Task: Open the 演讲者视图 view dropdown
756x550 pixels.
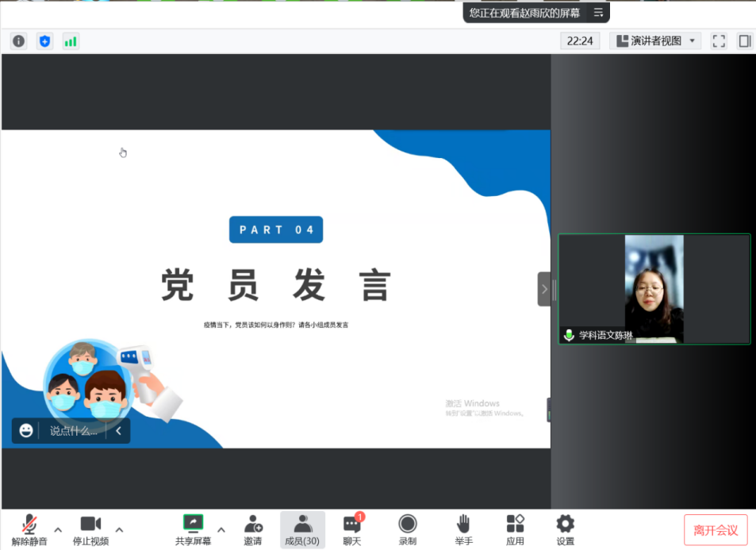Action: pyautogui.click(x=655, y=41)
